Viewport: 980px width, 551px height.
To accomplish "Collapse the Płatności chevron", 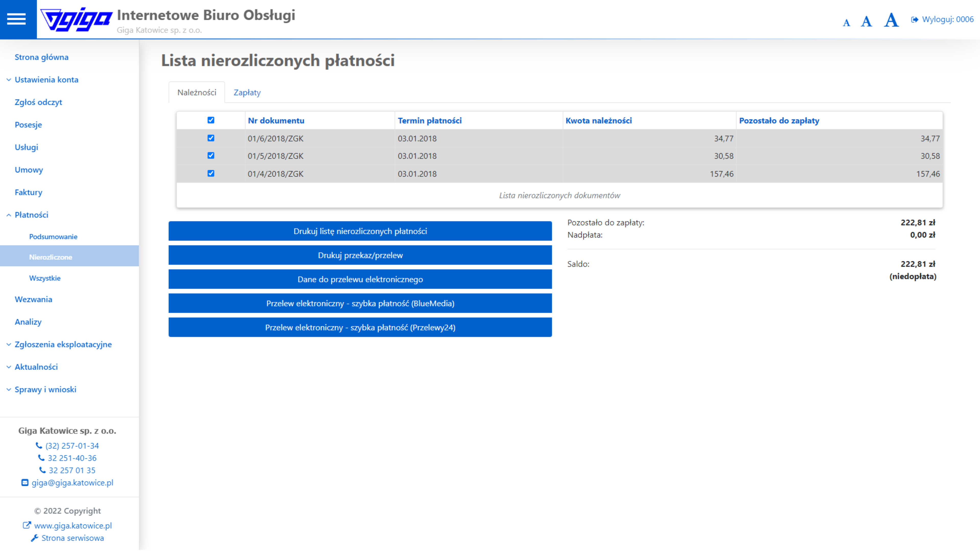I will tap(9, 215).
